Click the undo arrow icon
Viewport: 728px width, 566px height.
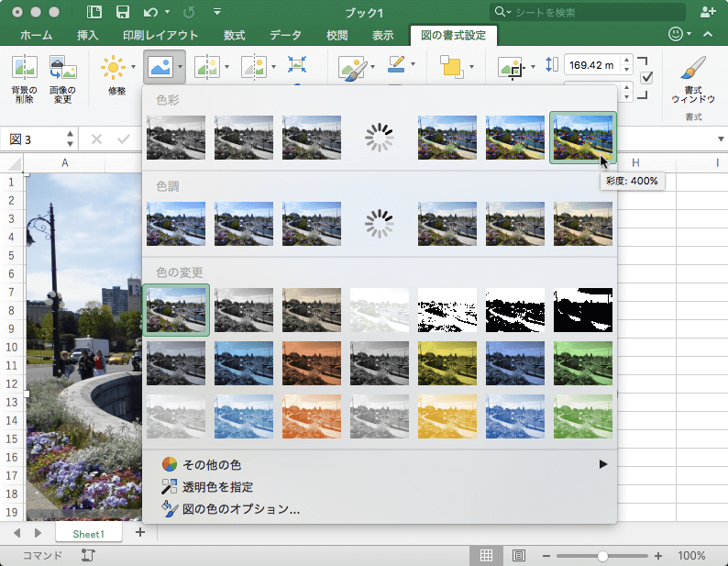(150, 12)
